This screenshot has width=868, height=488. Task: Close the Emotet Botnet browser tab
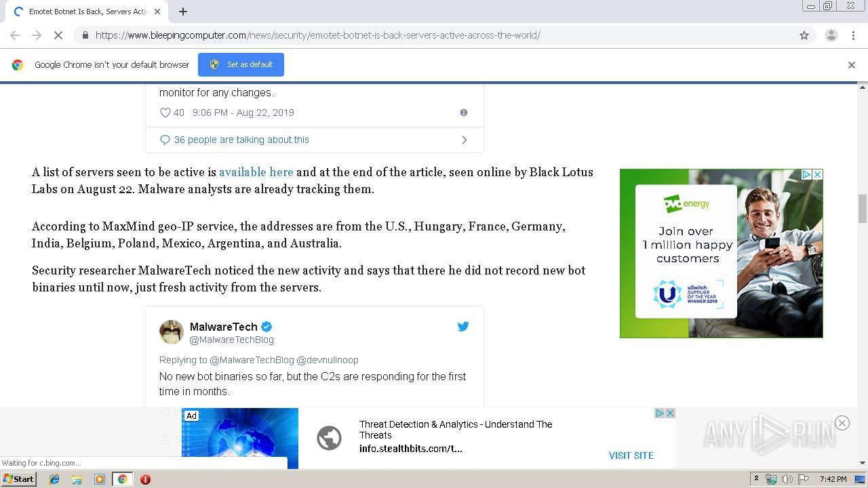point(157,12)
